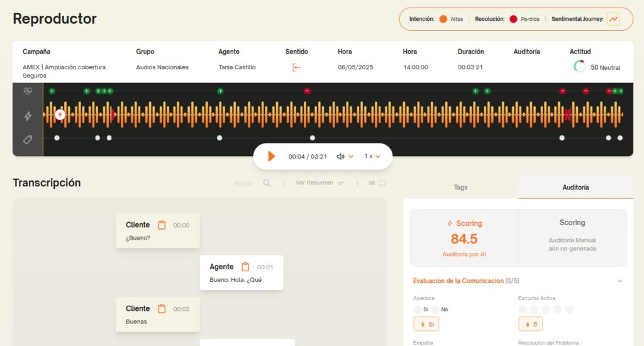Click the Actitud circular gauge

point(579,66)
